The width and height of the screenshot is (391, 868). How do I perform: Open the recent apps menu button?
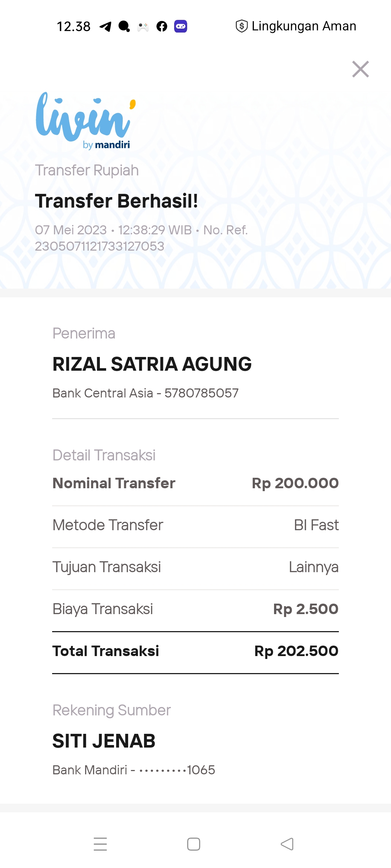[100, 844]
